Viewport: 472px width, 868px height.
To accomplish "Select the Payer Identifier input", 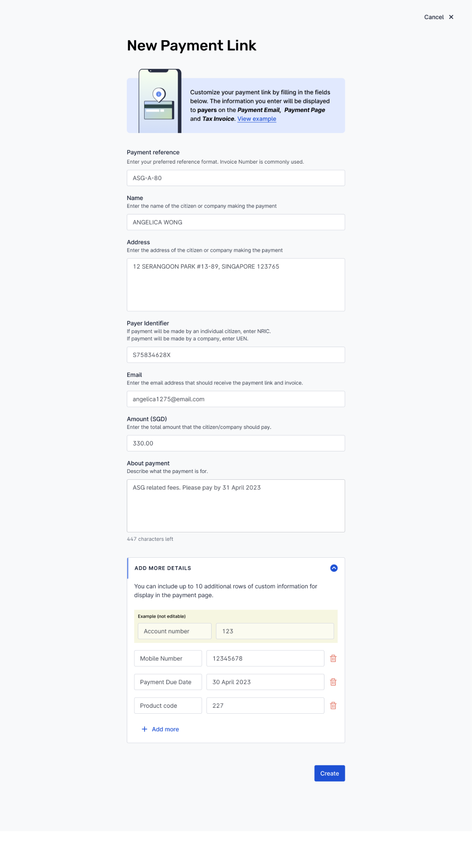I will pos(236,355).
